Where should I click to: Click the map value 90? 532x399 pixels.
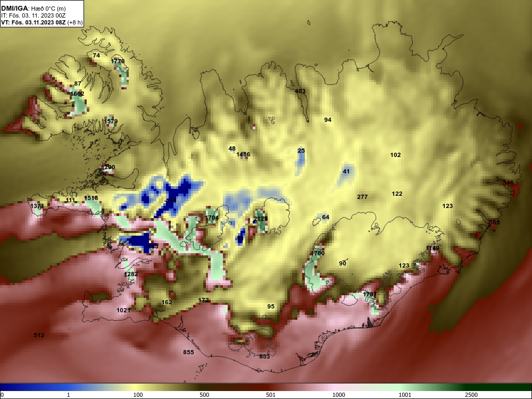coord(343,263)
